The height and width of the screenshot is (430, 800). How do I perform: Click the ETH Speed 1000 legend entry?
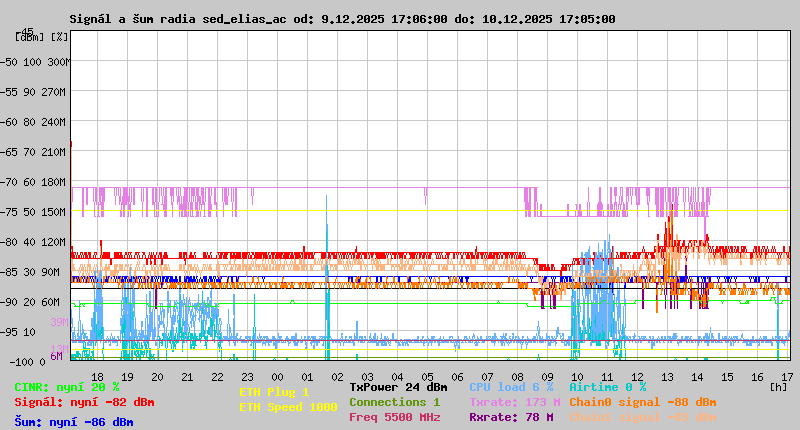point(288,407)
